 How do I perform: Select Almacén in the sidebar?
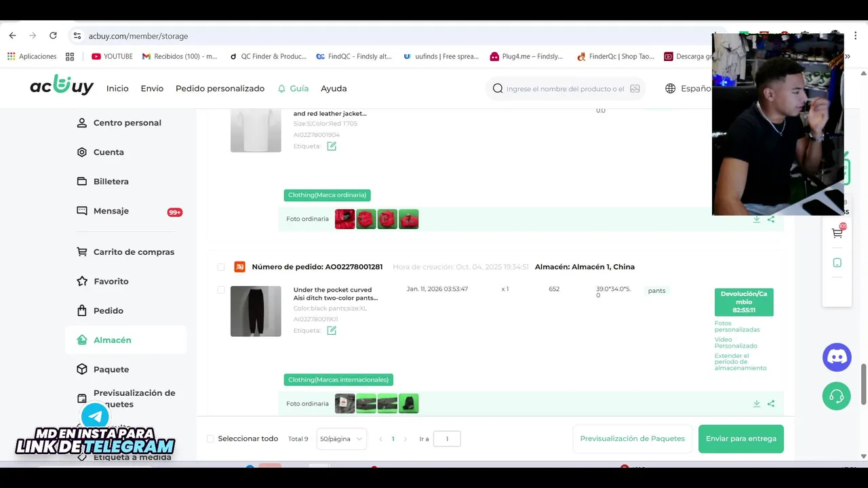pyautogui.click(x=126, y=340)
